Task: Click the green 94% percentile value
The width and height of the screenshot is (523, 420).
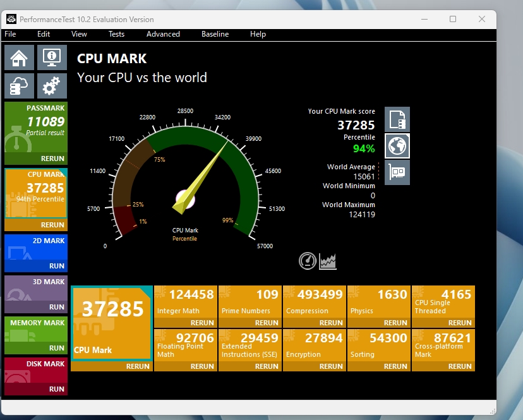Action: tap(364, 148)
